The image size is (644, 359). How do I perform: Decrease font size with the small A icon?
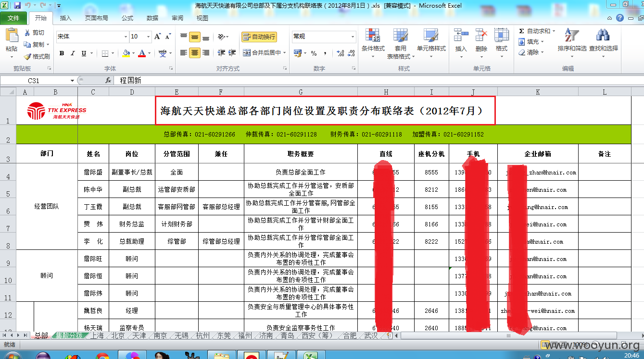tap(168, 37)
